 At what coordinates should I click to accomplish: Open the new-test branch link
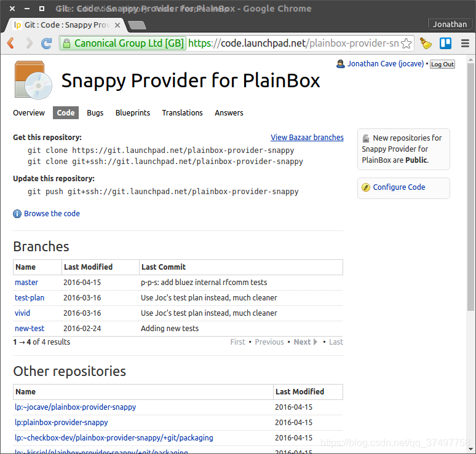pyautogui.click(x=30, y=329)
